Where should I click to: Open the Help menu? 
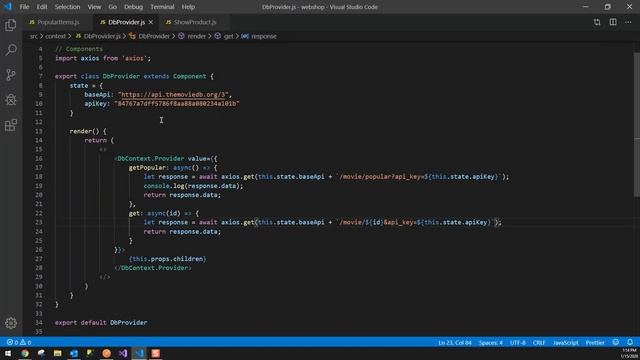[x=188, y=7]
